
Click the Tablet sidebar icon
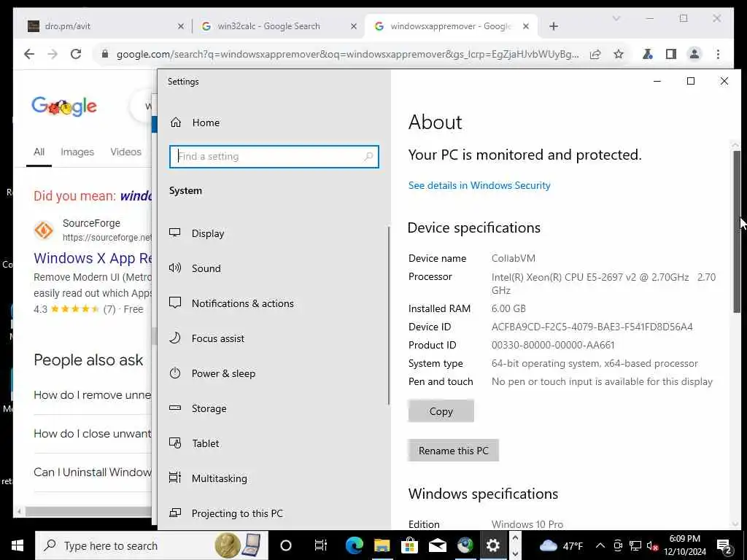175,443
